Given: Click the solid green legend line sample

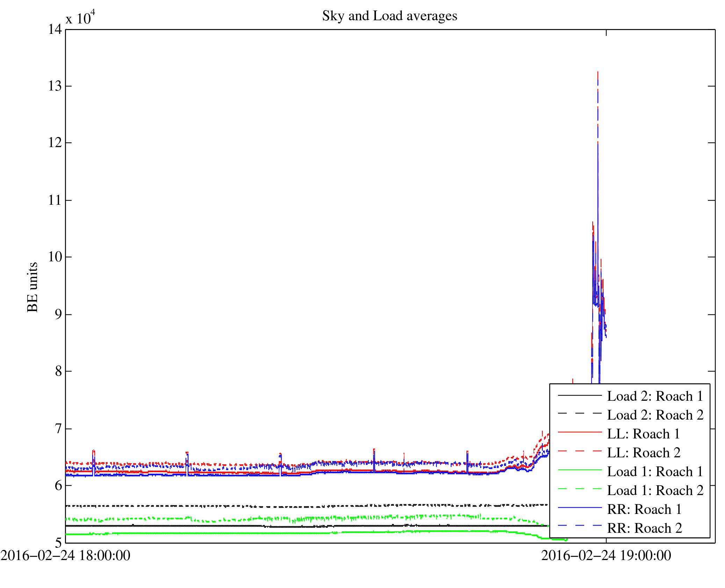Looking at the screenshot, I should tap(580, 470).
